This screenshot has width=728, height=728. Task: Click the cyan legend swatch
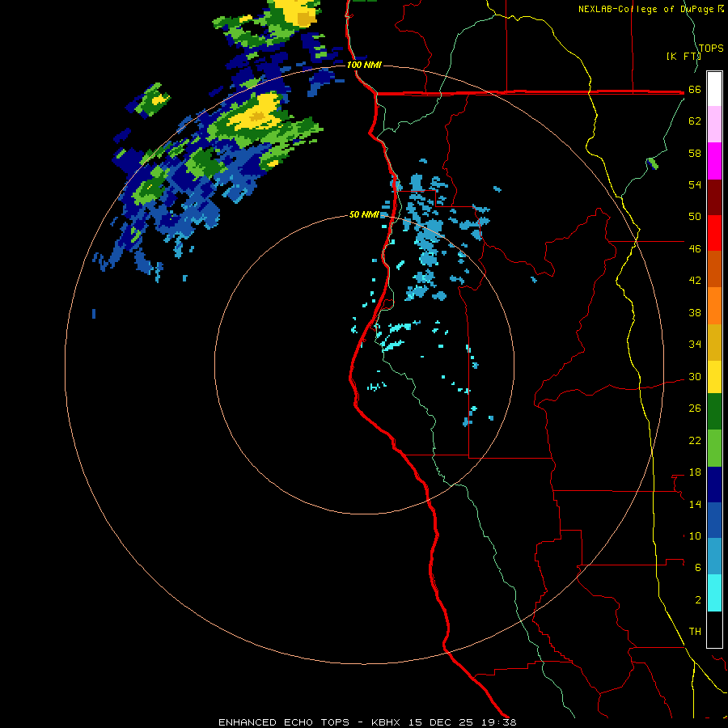coord(714,593)
